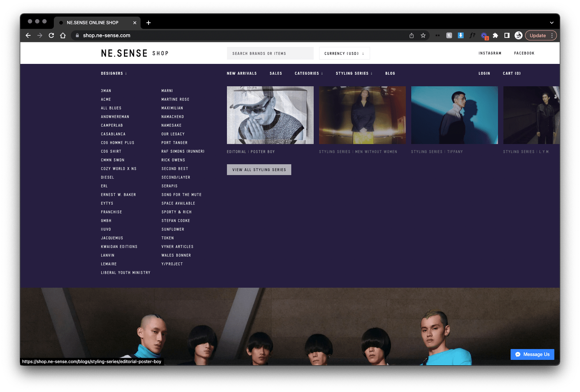
Task: Open the Editorial Poster Boy thumbnail
Action: pos(270,115)
